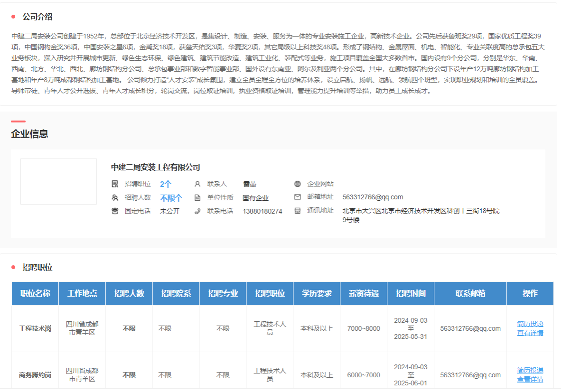Click the 国有企业 unit type value
561x392 pixels.
(x=255, y=198)
